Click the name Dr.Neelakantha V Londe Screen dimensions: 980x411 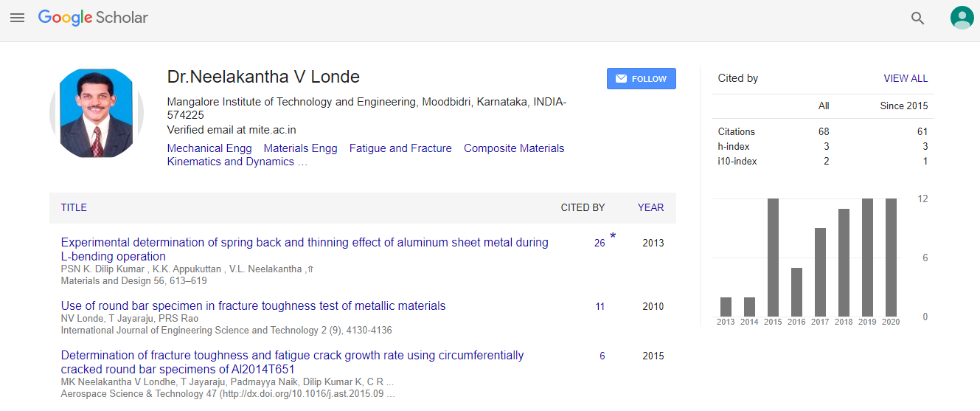point(263,77)
